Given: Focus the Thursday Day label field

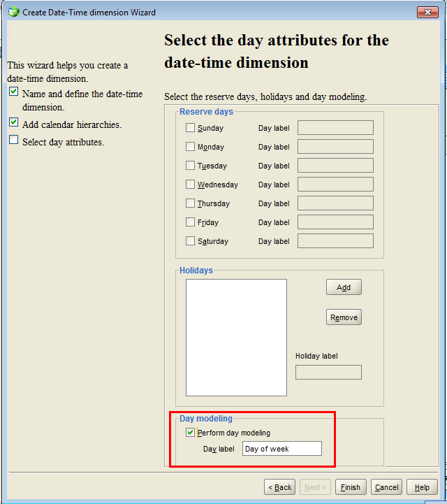Looking at the screenshot, I should [x=335, y=203].
